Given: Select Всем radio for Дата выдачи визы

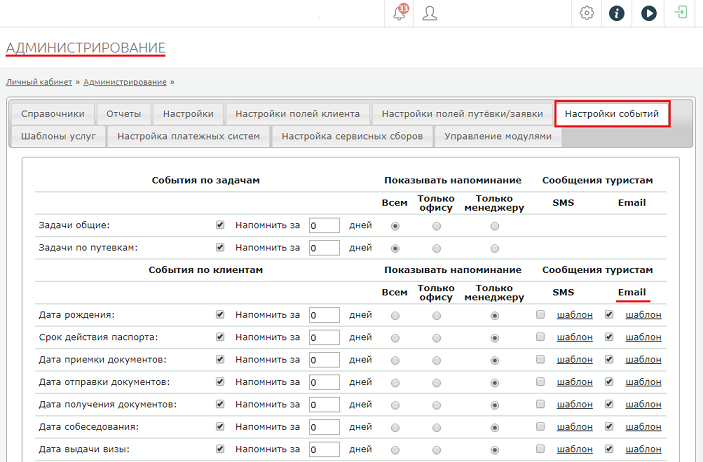Looking at the screenshot, I should coord(395,450).
